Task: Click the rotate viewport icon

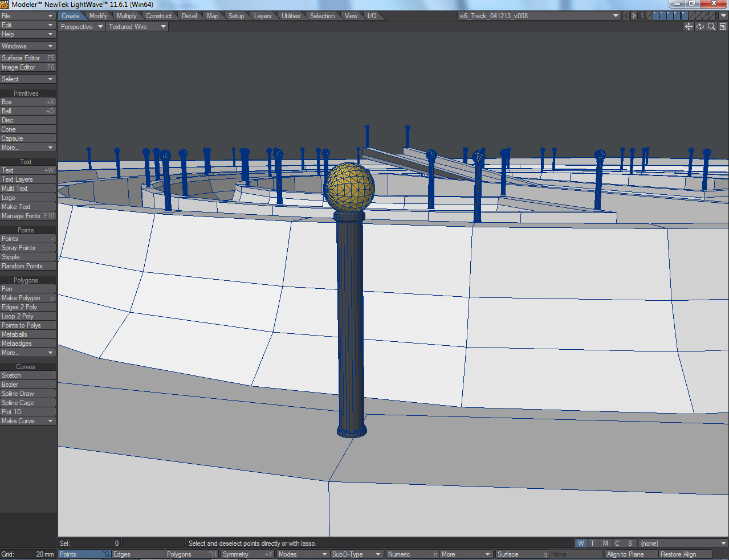Action: (x=700, y=26)
